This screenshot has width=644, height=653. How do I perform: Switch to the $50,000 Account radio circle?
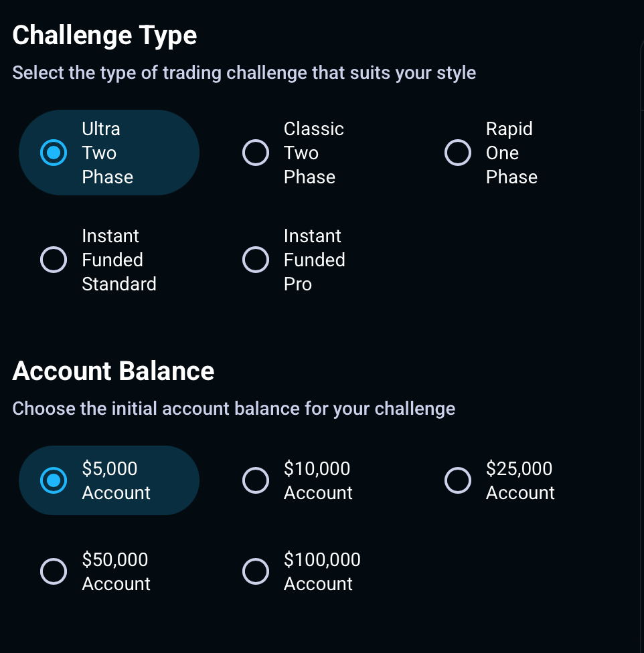coord(54,571)
